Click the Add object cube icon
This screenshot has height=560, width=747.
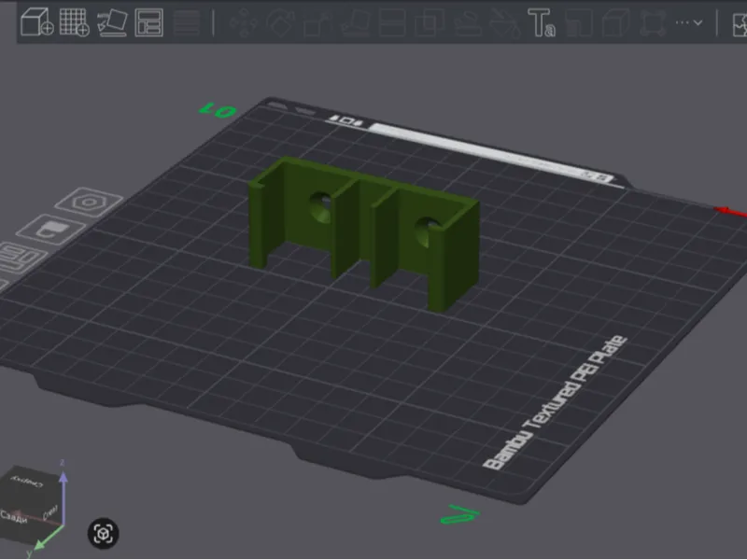36,21
